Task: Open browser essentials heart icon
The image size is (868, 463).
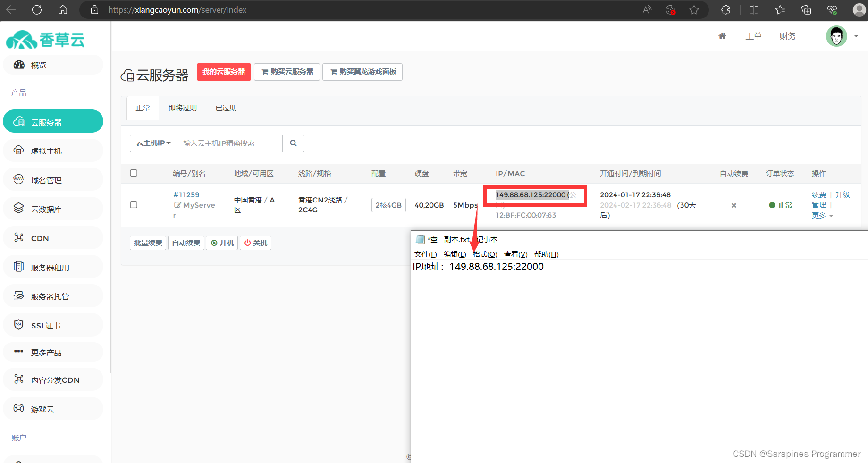Action: 832,10
